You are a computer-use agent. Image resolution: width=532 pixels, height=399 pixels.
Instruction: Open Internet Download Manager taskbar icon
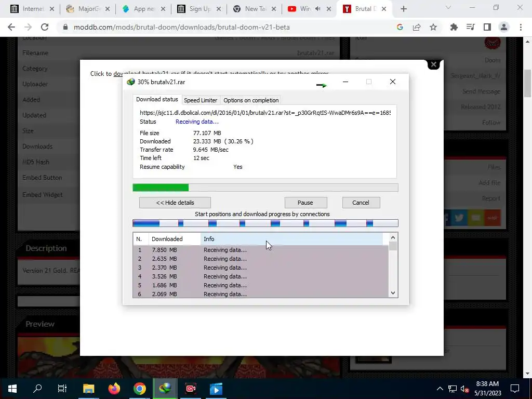[165, 389]
